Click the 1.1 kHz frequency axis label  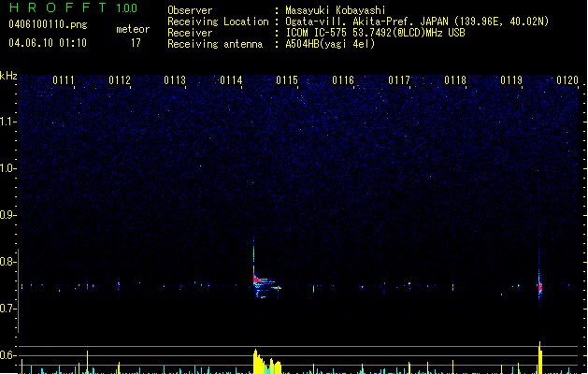(x=7, y=122)
